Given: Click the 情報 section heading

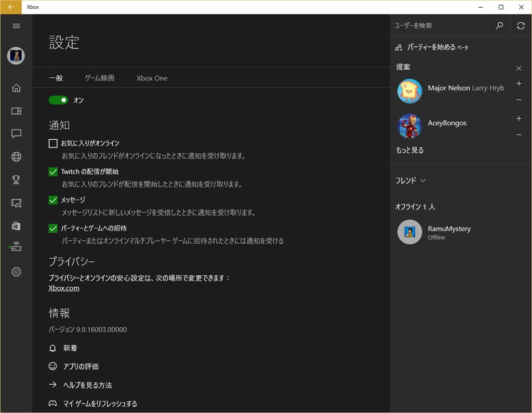Looking at the screenshot, I should [x=59, y=313].
